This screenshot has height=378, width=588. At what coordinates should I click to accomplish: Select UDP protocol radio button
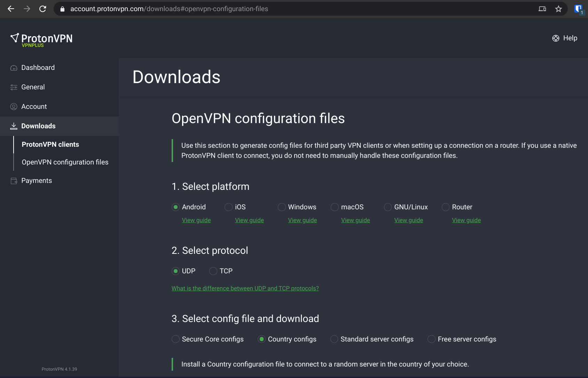[176, 271]
